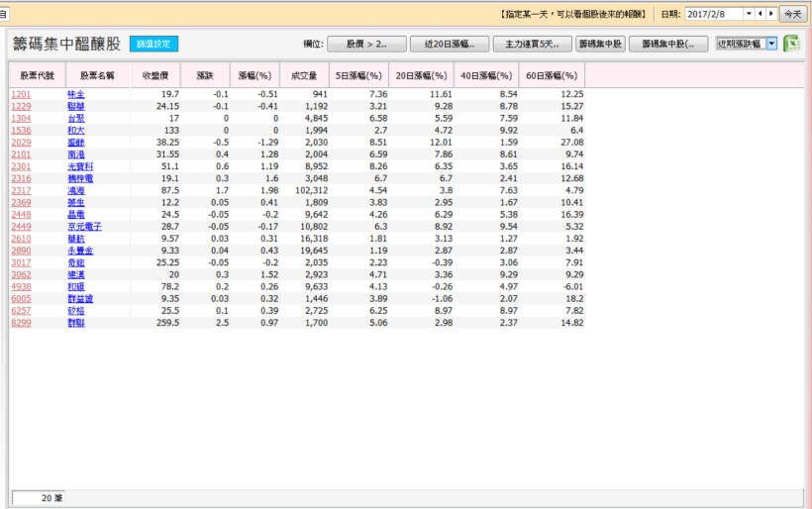Image resolution: width=812 pixels, height=509 pixels.
Task: Open stock code 1201 link
Action: click(x=21, y=94)
